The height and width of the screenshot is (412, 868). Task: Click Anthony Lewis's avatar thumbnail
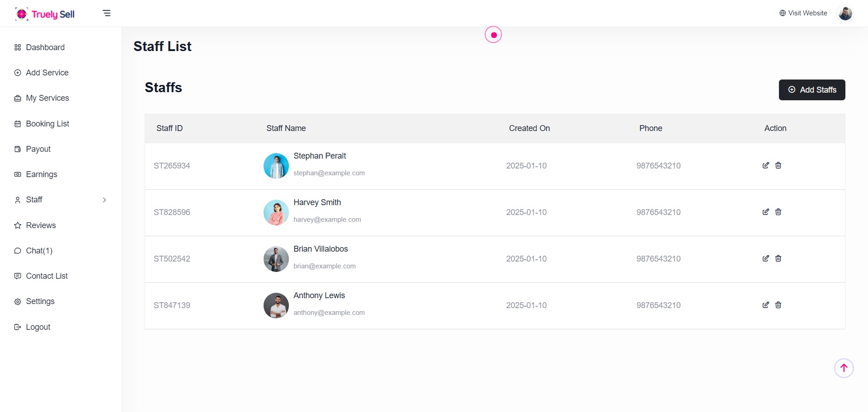(x=276, y=305)
